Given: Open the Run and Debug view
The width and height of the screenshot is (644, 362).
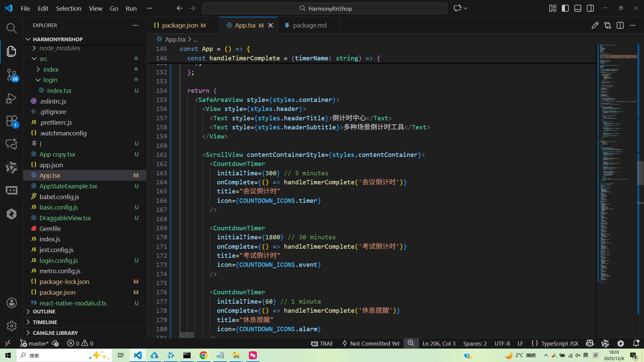Looking at the screenshot, I should coord(11,98).
